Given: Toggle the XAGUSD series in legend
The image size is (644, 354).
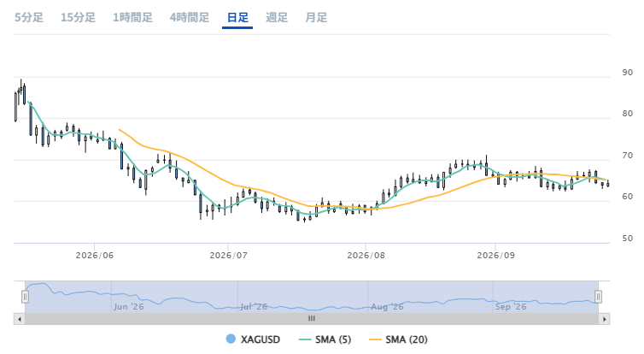Looking at the screenshot, I should click(x=253, y=339).
